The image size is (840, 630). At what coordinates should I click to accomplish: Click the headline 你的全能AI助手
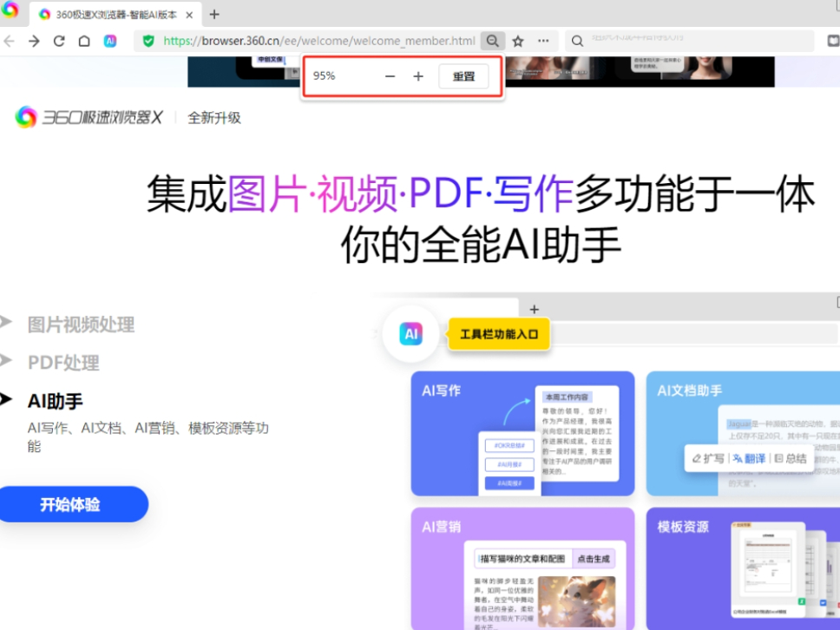(x=481, y=245)
